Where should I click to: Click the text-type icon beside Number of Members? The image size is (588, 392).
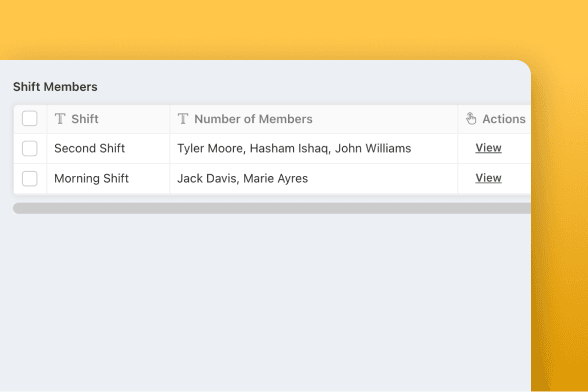tap(183, 119)
